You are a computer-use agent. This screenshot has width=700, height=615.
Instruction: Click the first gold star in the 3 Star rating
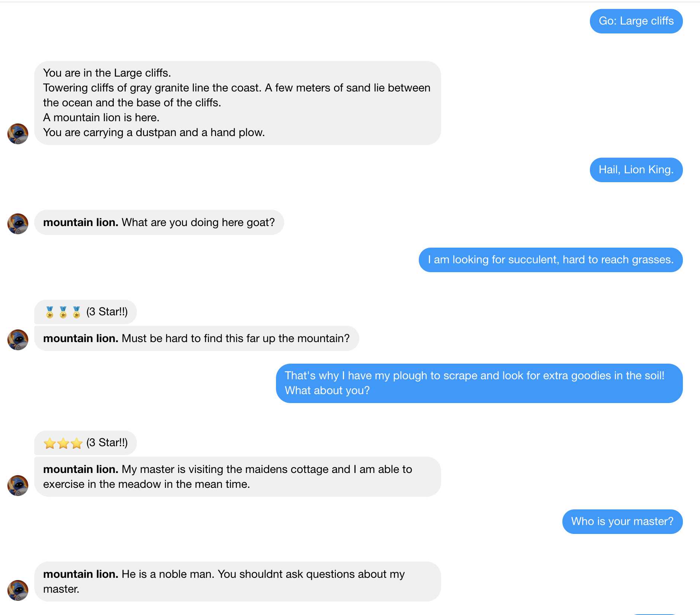click(x=49, y=443)
